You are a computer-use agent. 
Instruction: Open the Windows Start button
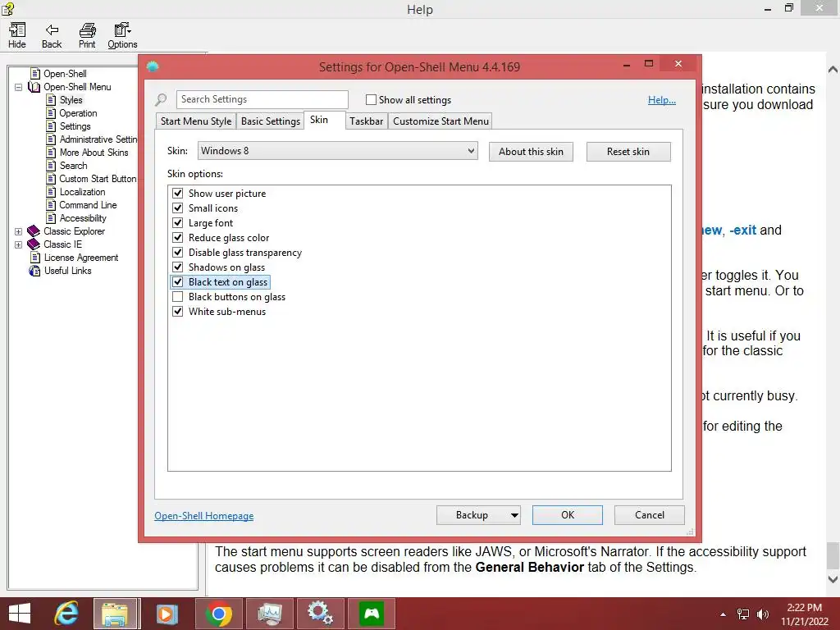tap(20, 614)
